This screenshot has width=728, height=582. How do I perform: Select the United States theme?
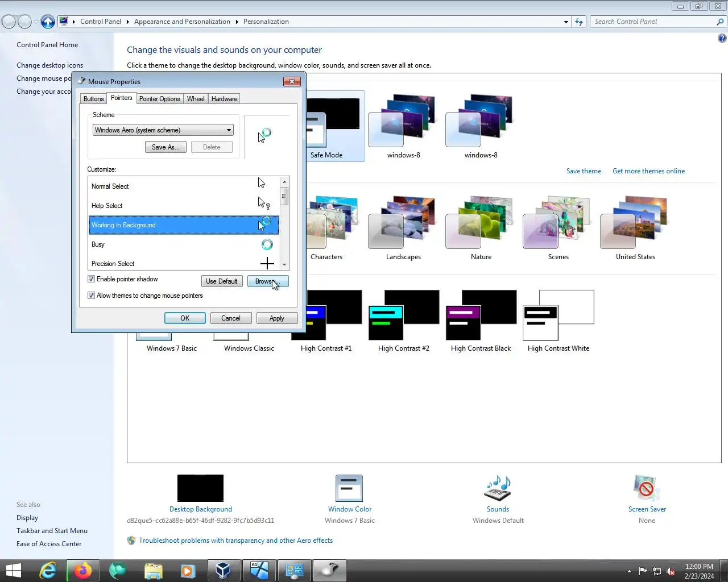635,228
